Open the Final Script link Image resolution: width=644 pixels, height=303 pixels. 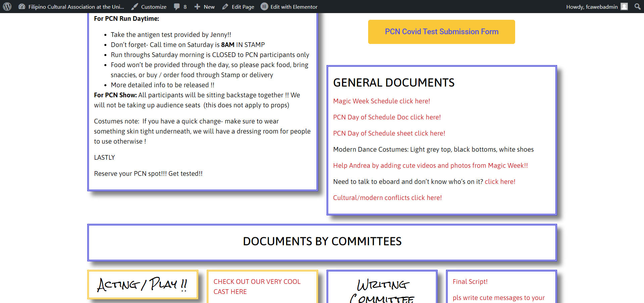point(470,282)
